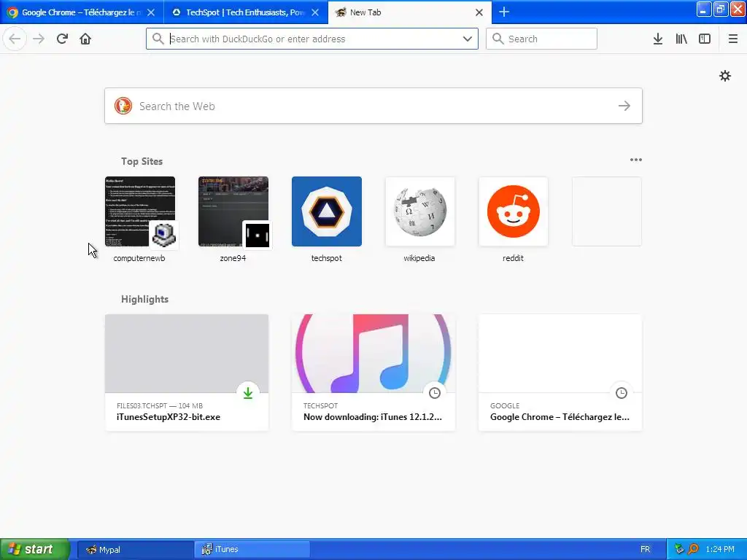Focus the toolbar Search field

coord(541,39)
